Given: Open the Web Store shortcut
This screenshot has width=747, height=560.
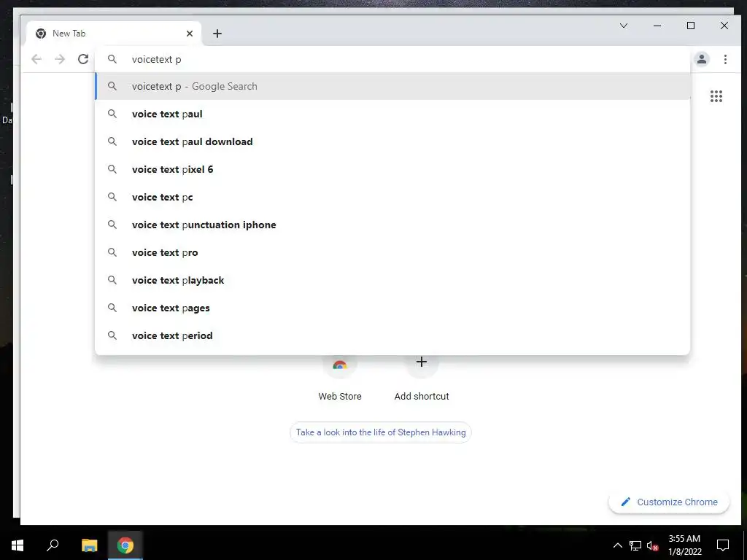Looking at the screenshot, I should tap(340, 379).
